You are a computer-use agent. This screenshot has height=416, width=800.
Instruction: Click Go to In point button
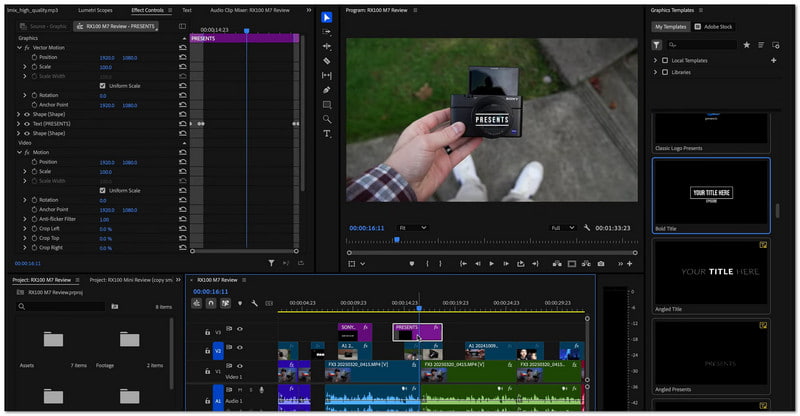(x=463, y=264)
